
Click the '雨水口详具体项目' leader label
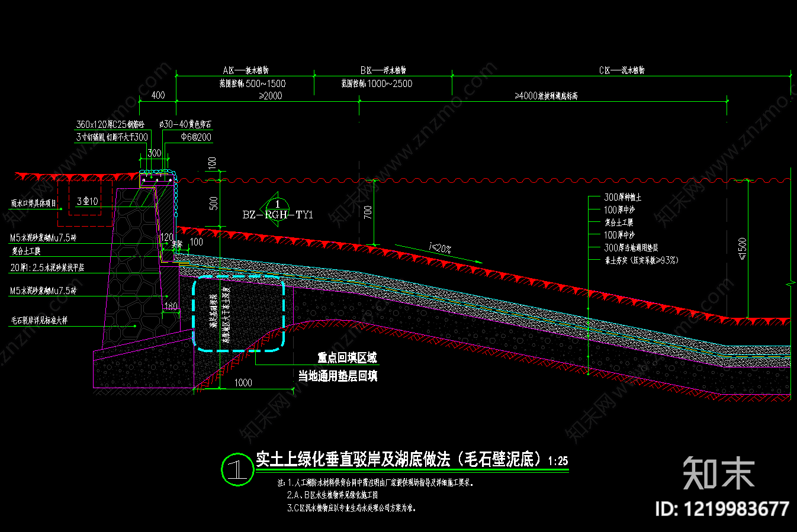[33, 204]
